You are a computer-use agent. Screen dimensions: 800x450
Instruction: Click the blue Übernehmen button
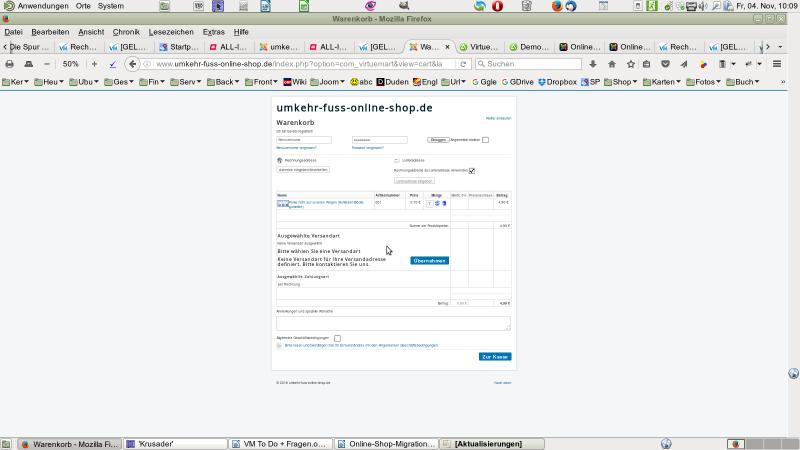point(430,261)
